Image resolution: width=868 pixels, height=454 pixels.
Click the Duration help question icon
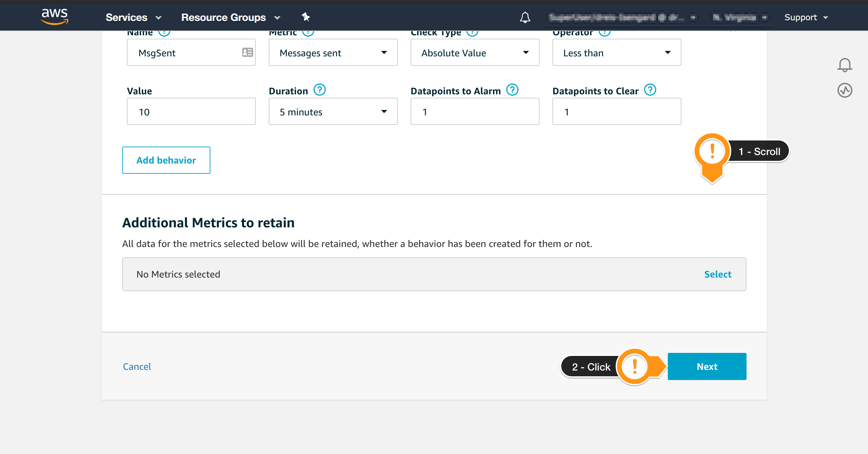click(x=319, y=90)
